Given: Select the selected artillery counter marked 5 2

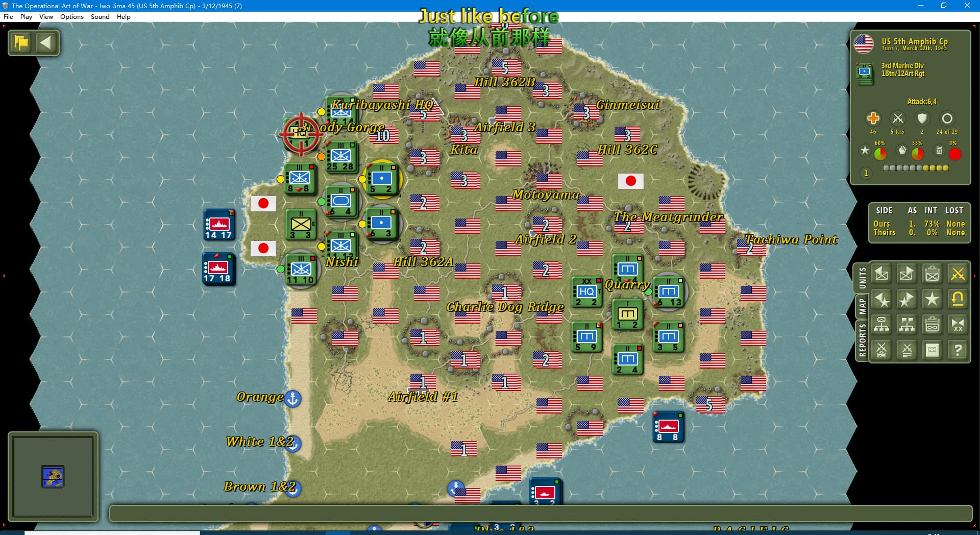Looking at the screenshot, I should (381, 179).
